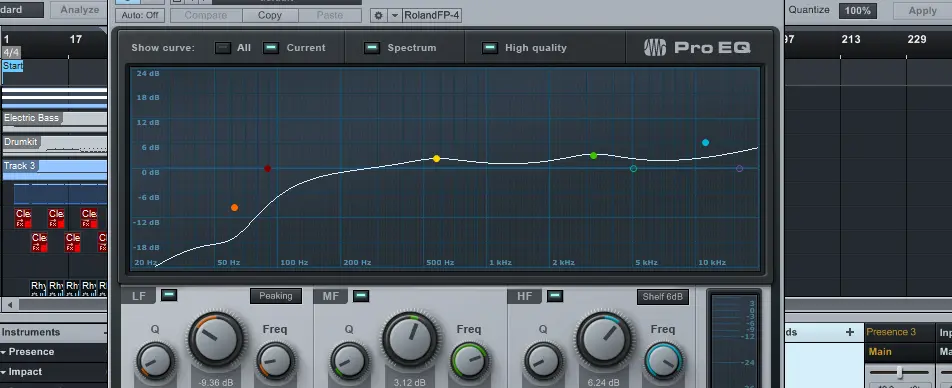952x388 pixels.
Task: Click the 6.24 dB value readout
Action: (604, 383)
